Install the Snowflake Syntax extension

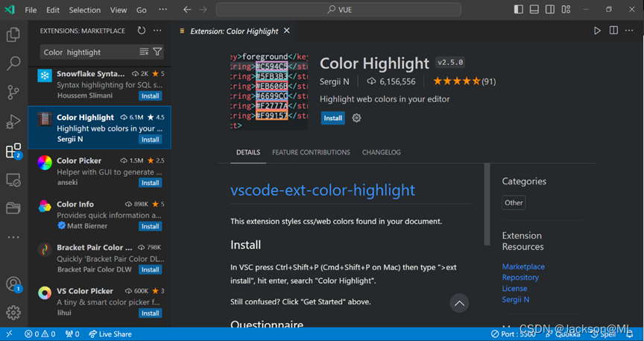point(151,96)
